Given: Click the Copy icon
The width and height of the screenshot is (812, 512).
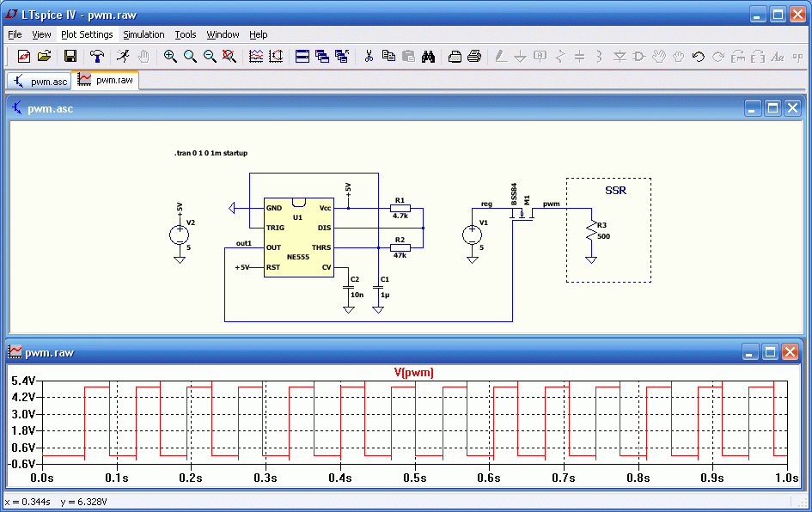Looking at the screenshot, I should tap(388, 56).
